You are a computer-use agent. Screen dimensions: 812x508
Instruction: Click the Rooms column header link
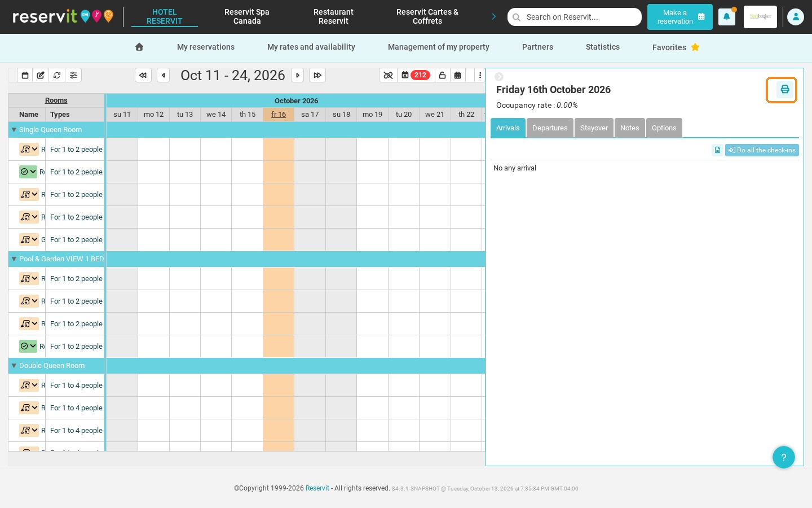point(56,100)
